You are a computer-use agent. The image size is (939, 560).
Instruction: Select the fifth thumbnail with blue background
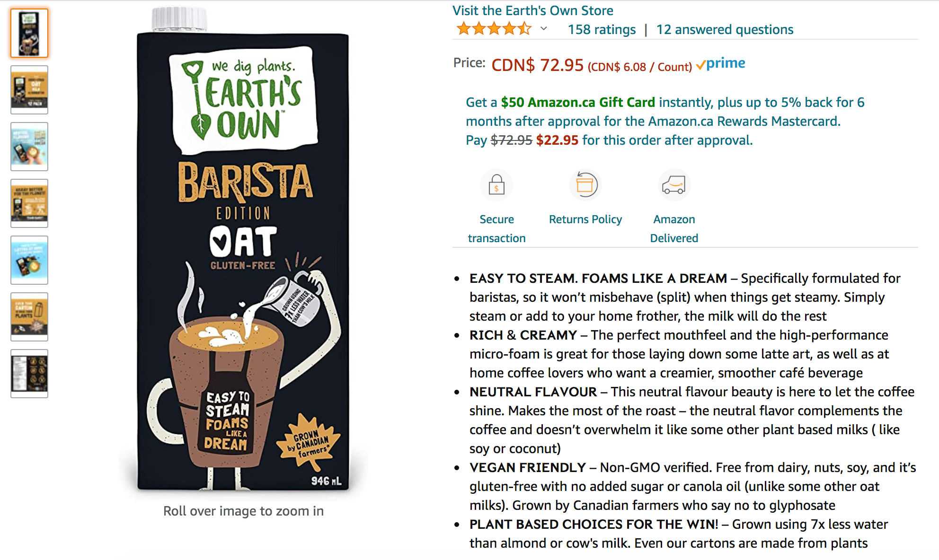[29, 260]
